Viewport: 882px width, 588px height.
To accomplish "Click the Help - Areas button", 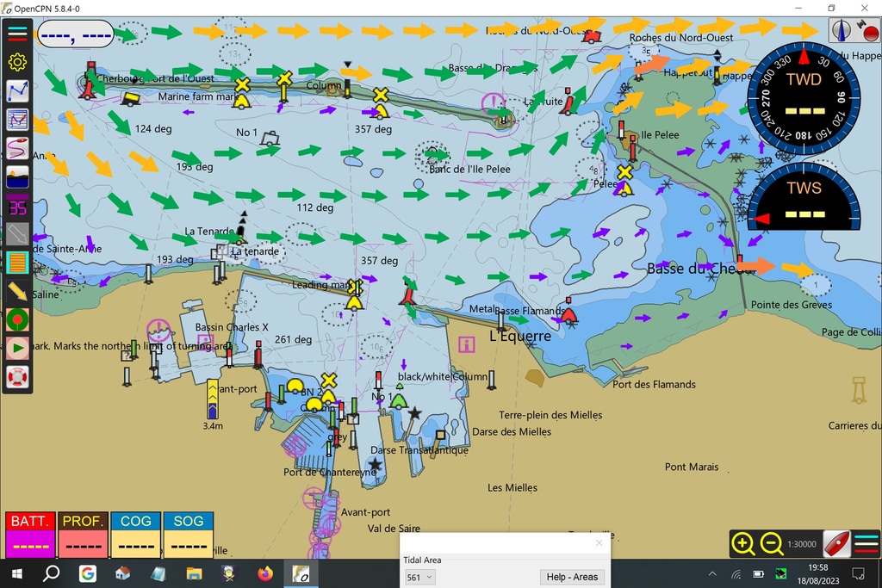I will (x=572, y=577).
